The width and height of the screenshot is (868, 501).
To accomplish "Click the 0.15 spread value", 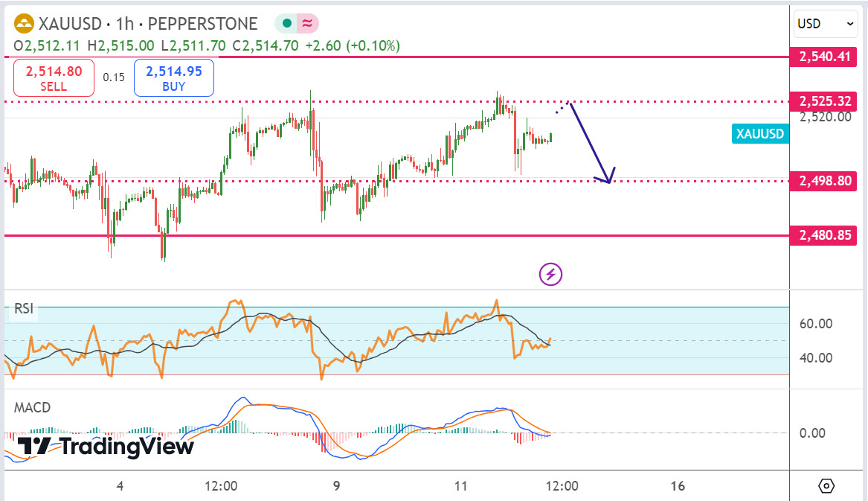I will click(114, 77).
